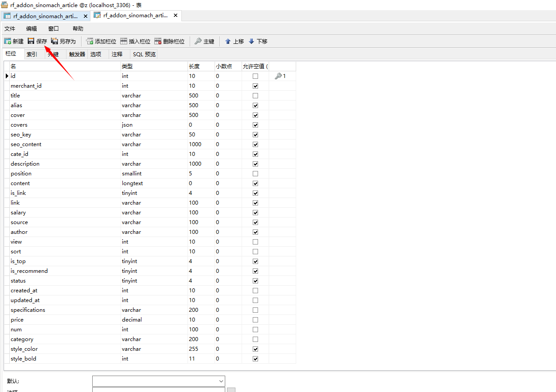
Task: Enable allow-null for view field
Action: [x=255, y=242]
